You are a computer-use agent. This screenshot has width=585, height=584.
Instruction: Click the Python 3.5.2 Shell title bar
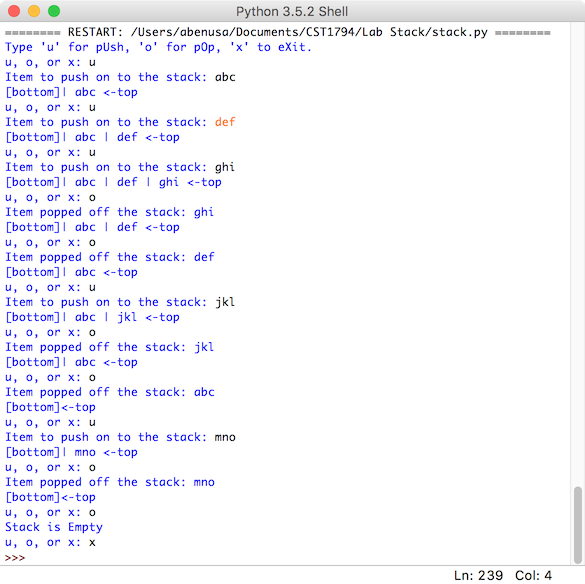[x=292, y=11]
